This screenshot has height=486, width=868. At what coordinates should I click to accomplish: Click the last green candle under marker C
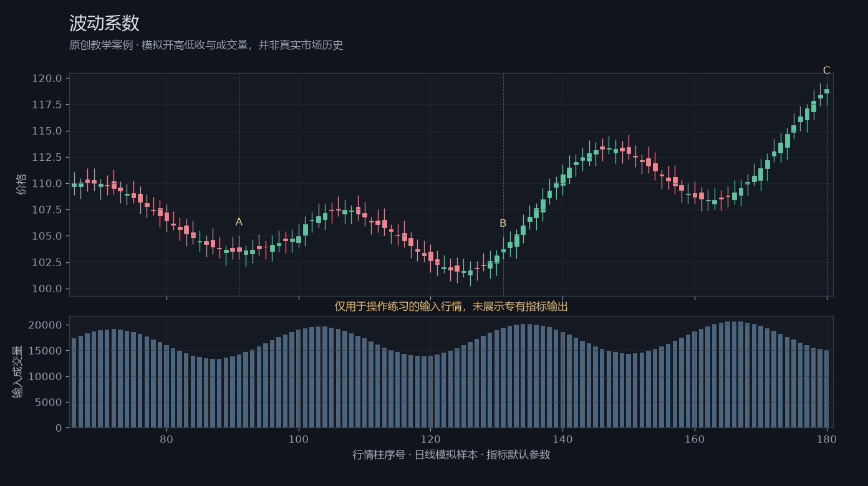827,91
